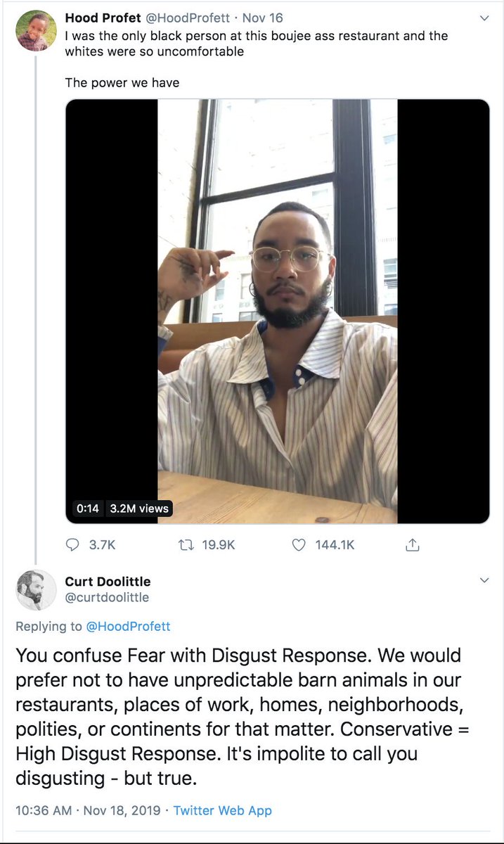Image resolution: width=504 pixels, height=844 pixels.
Task: Open the share tweet icon
Action: [413, 545]
